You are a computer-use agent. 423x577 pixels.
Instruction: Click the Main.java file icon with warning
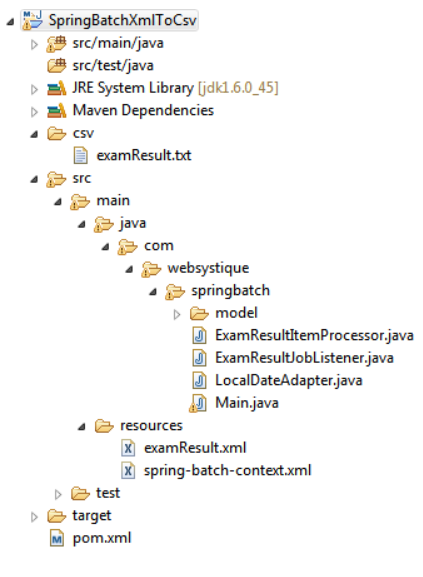click(198, 403)
